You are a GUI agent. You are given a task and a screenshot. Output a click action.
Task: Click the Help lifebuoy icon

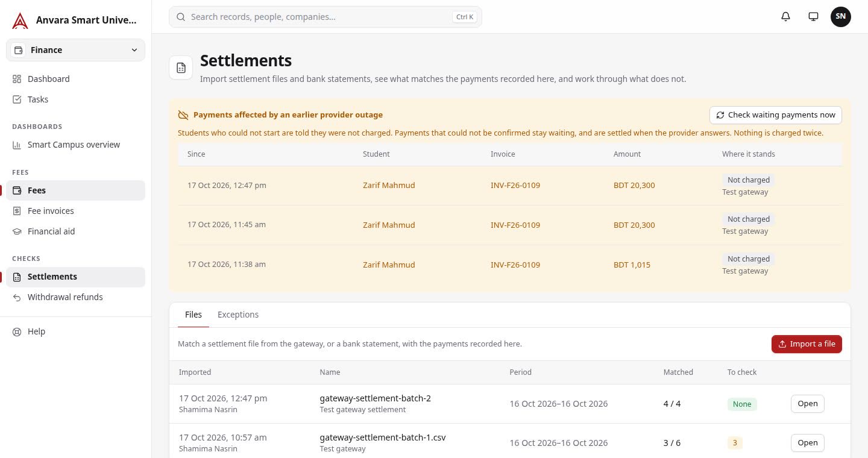17,331
